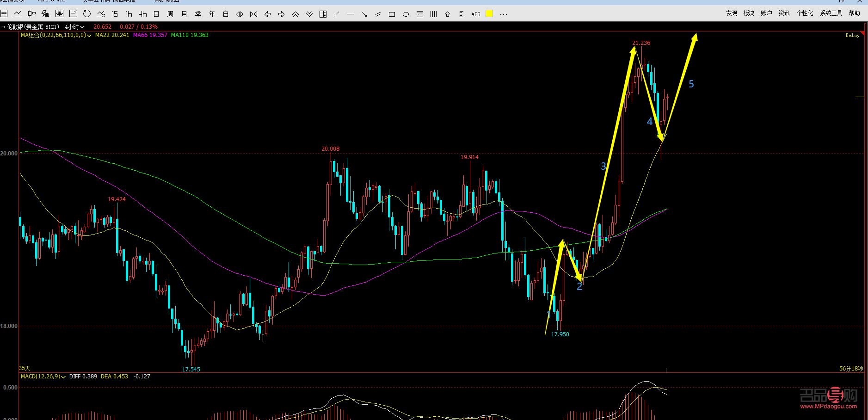Click the 17.545 low price label
This screenshot has width=868, height=420.
coord(191,370)
